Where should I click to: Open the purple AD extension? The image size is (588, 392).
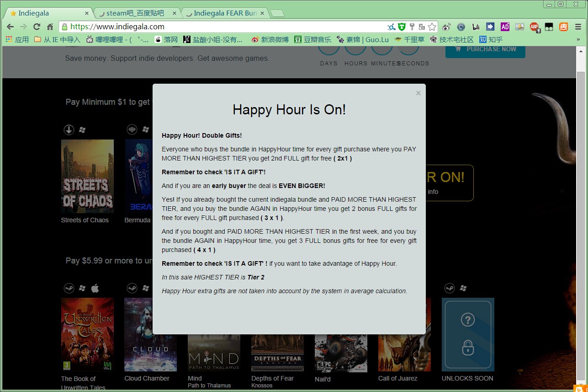505,27
